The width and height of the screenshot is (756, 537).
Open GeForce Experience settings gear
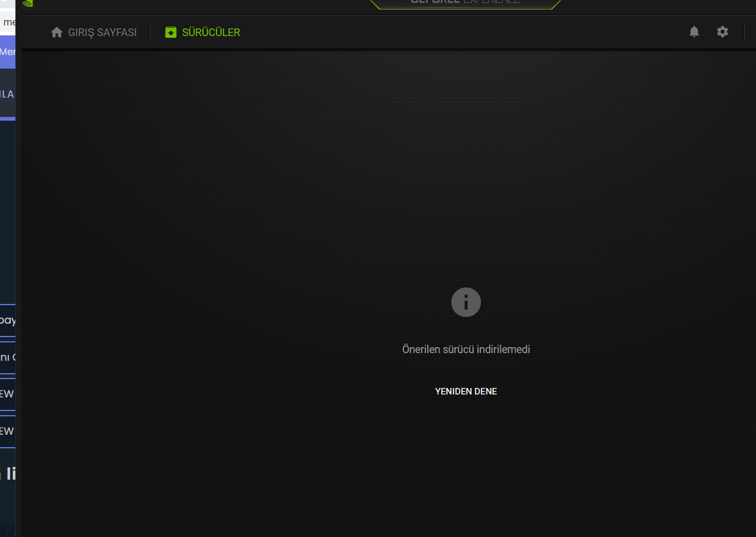(723, 32)
